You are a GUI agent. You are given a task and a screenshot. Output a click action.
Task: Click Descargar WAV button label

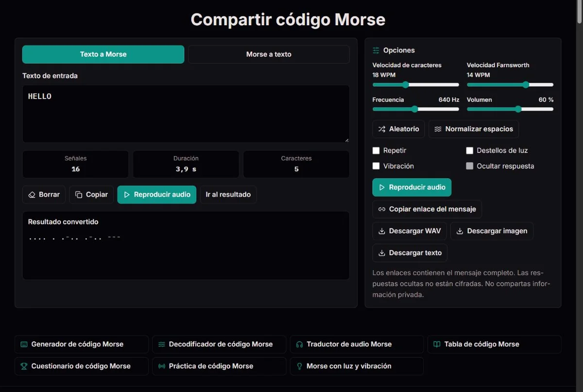pyautogui.click(x=415, y=231)
